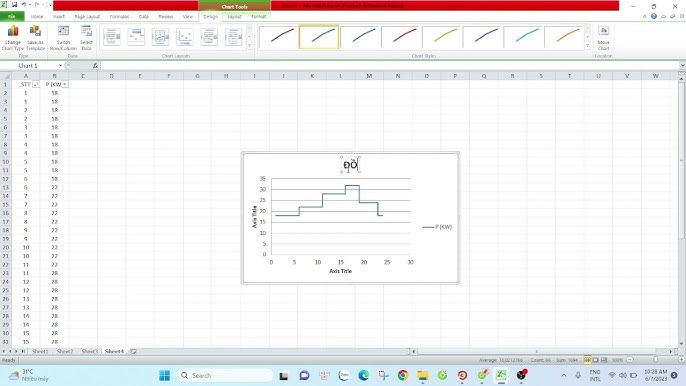Select the P (KW) legend entry
The width and height of the screenshot is (686, 386).
pos(437,227)
